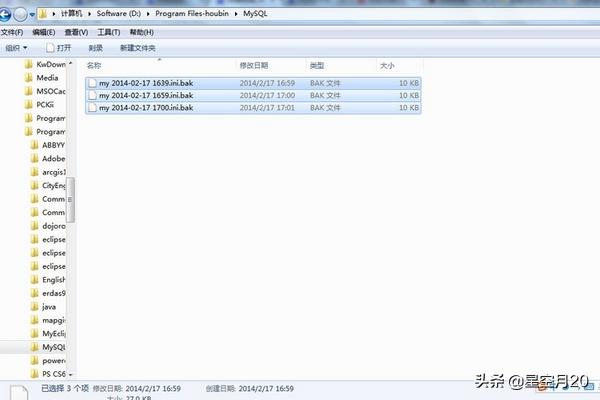Select the java folder icon in the tree
The image size is (600, 400).
pos(34,307)
